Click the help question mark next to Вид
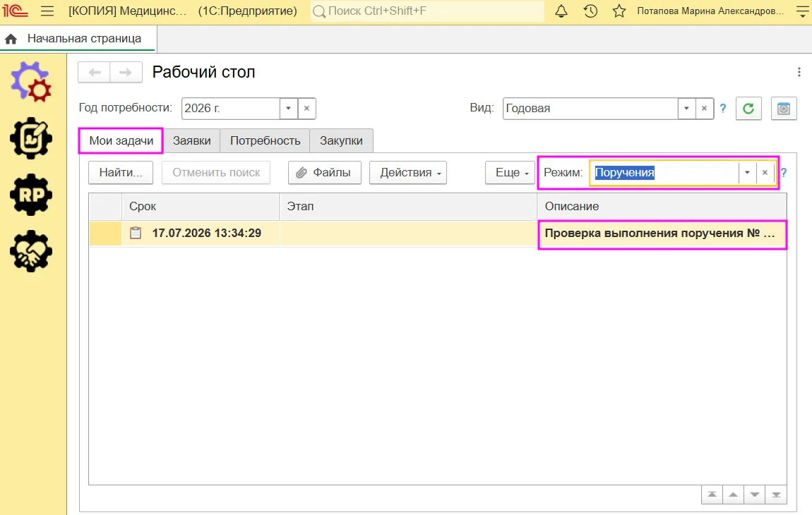Viewport: 812px width, 515px height. 723,109
